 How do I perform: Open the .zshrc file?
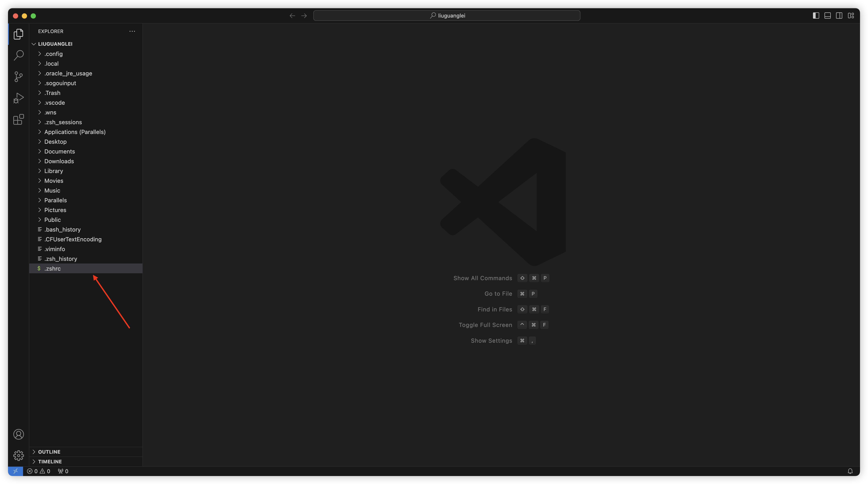tap(53, 268)
